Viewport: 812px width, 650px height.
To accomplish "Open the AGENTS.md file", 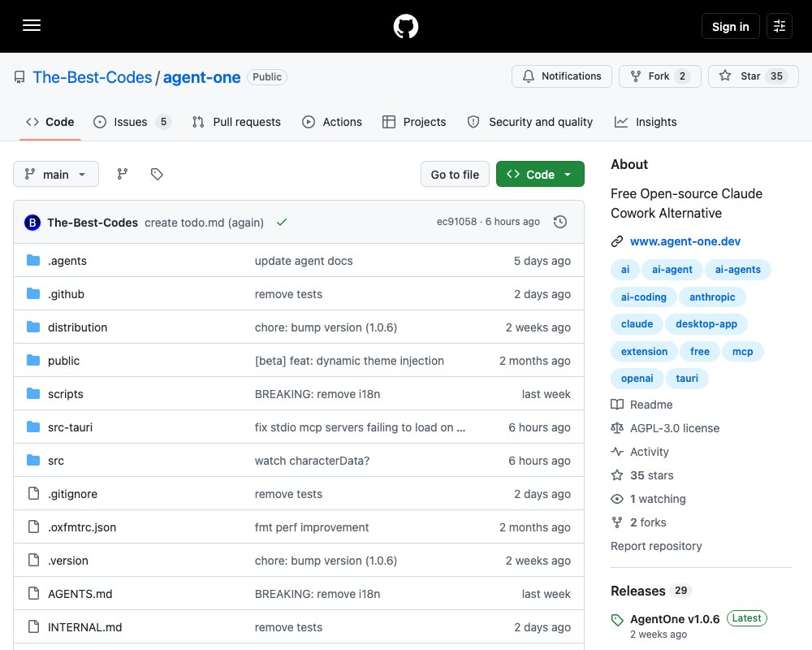I will click(x=80, y=594).
